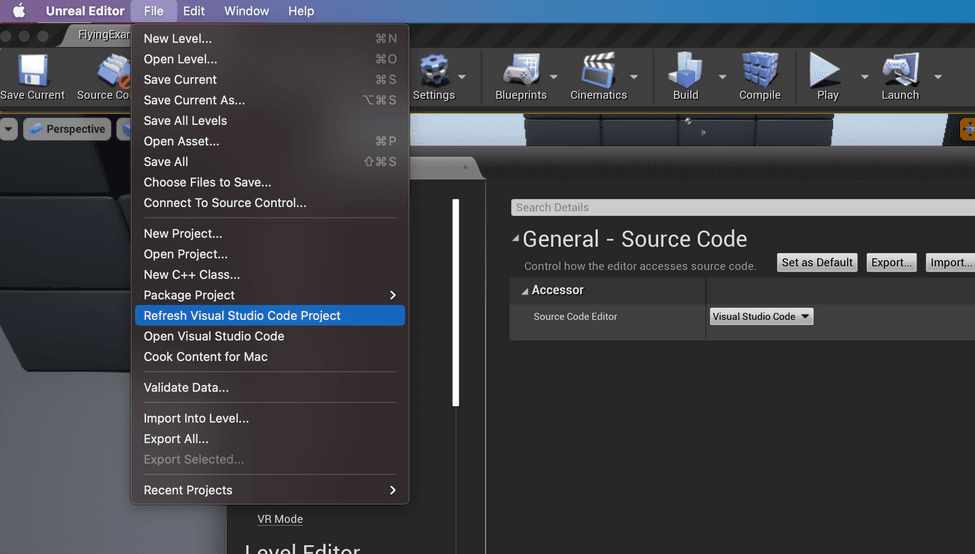975x554 pixels.
Task: Choose Files to Save menu item
Action: (269, 182)
